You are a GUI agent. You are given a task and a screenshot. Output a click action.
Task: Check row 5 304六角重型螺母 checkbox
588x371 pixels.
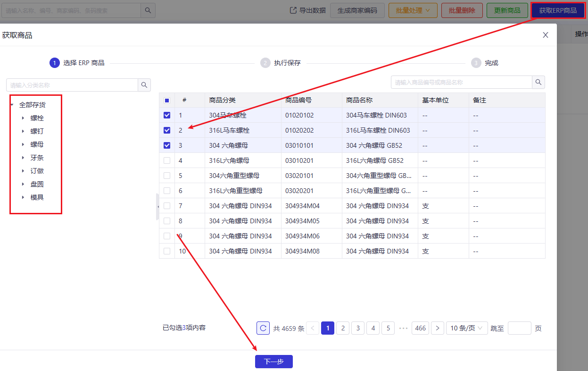point(167,176)
